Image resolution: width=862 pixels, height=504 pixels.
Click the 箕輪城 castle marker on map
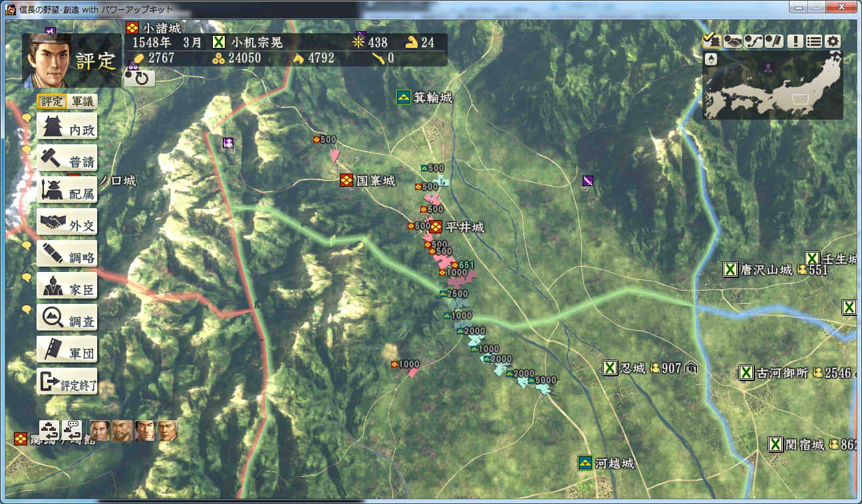404,98
